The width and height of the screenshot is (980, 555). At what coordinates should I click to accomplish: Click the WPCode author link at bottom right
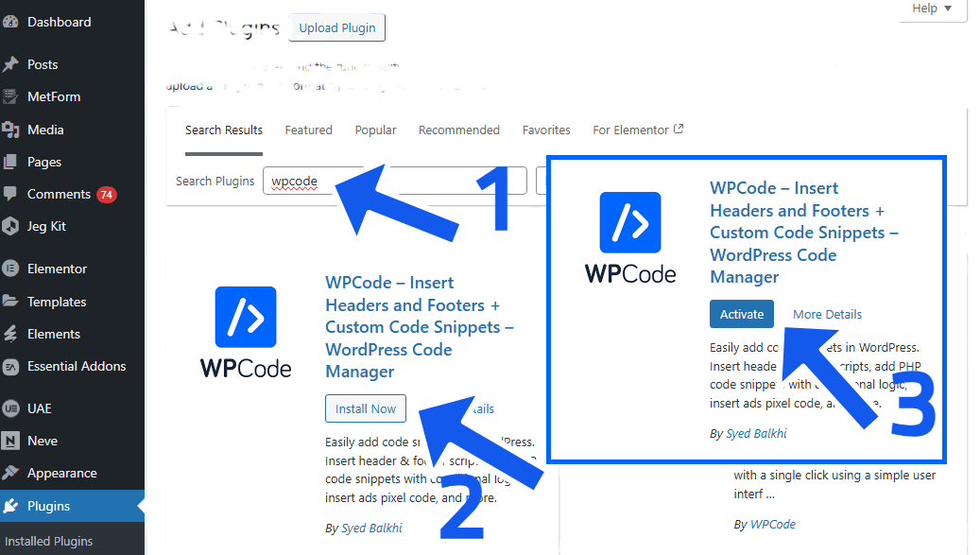[x=772, y=525]
